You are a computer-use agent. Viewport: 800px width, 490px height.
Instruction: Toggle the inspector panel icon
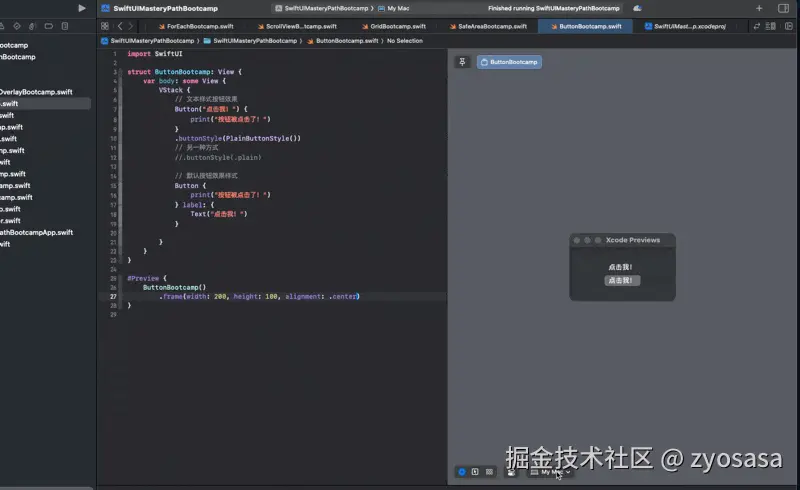[x=783, y=8]
